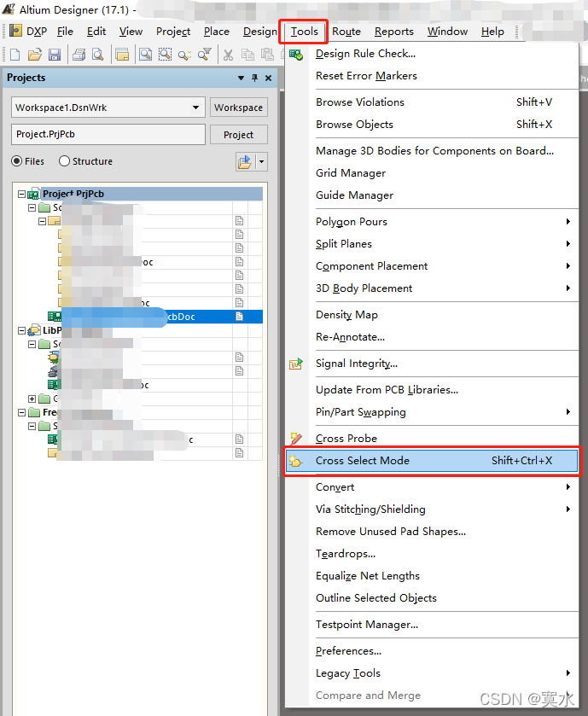Open the Tools menu
588x716 pixels.
(x=304, y=32)
